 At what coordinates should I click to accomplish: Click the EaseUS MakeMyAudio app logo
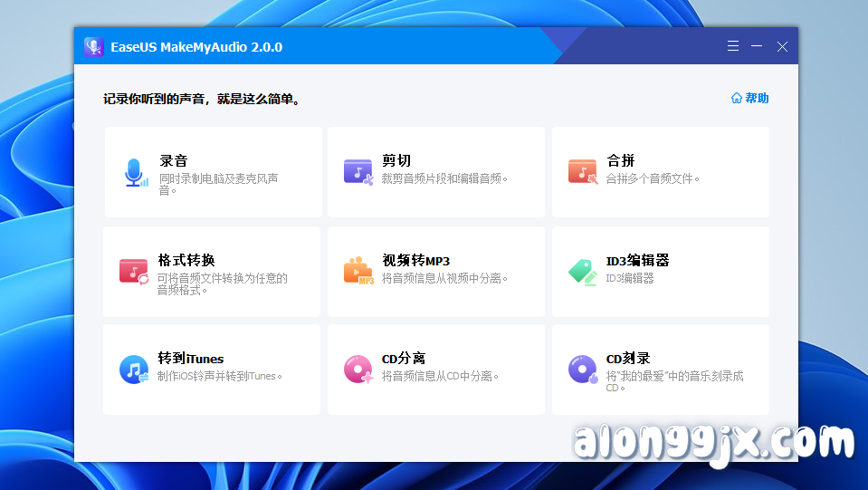point(93,47)
